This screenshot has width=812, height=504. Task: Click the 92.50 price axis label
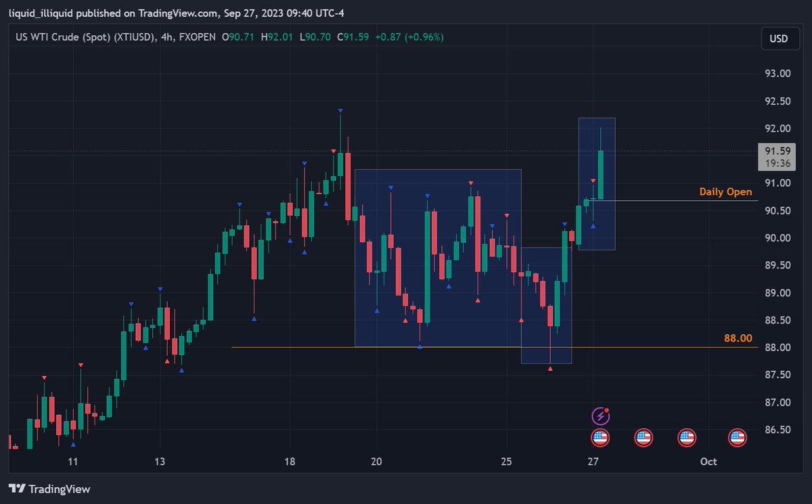[x=779, y=101]
